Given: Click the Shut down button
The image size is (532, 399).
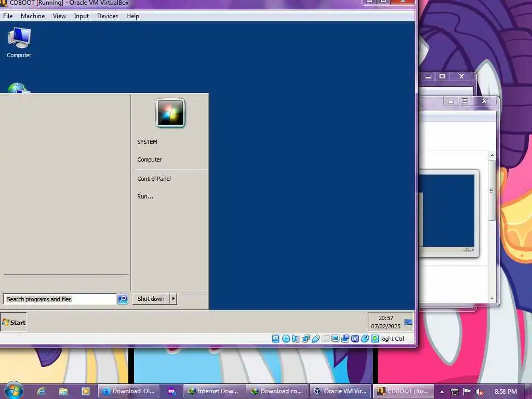Looking at the screenshot, I should (x=151, y=299).
